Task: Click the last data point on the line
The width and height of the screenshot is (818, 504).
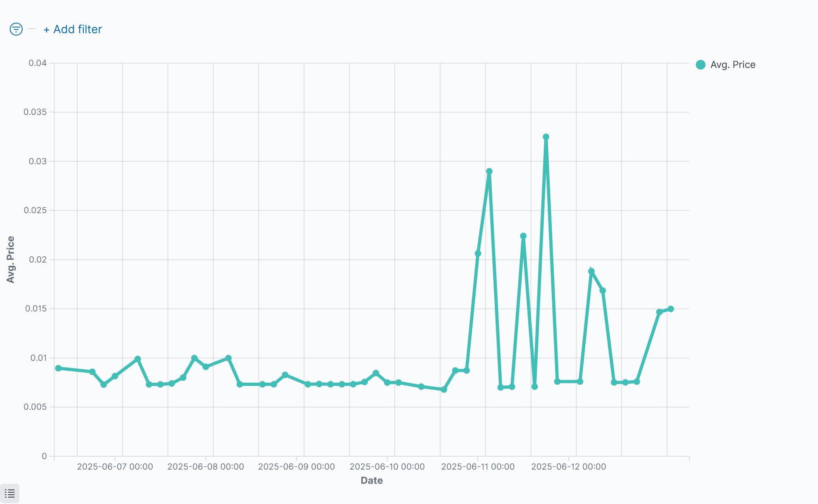Action: 671,309
